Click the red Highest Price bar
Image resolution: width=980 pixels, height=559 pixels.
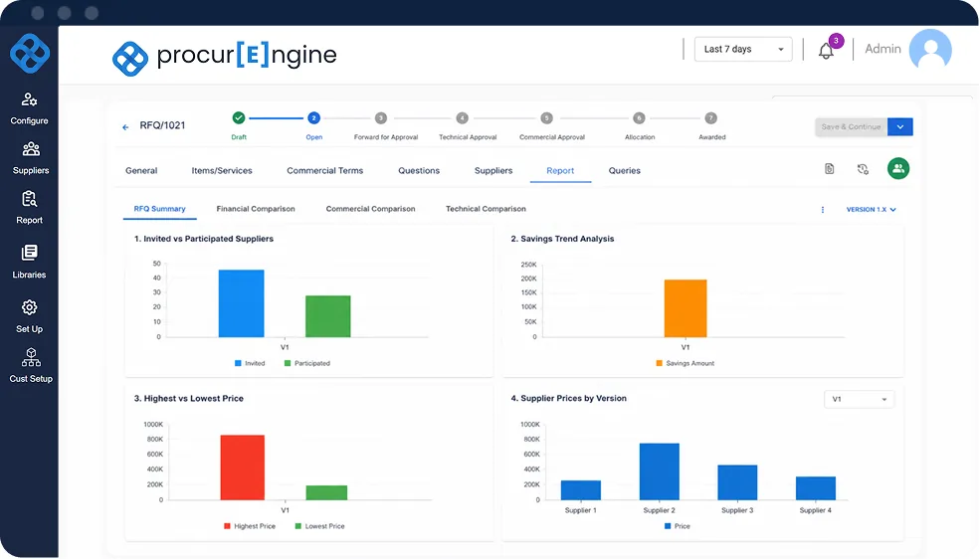[x=243, y=467]
